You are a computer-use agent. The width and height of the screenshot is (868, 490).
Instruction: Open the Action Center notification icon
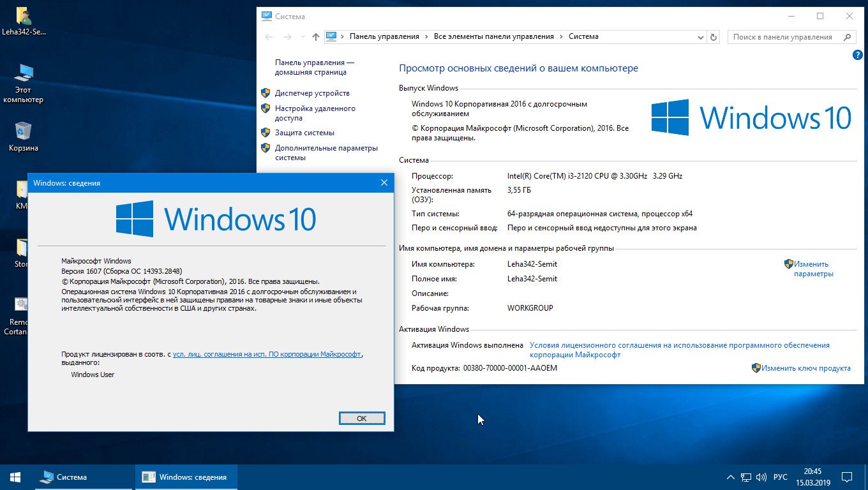[847, 477]
